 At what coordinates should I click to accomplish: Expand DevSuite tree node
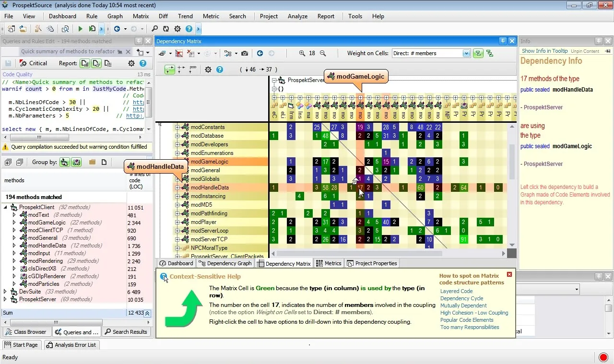pyautogui.click(x=5, y=292)
